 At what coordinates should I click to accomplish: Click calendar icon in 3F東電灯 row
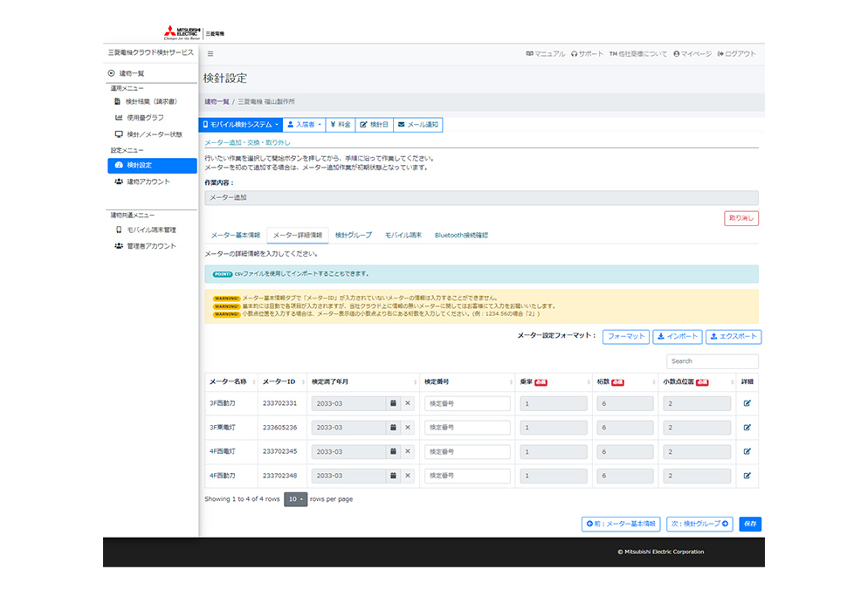tap(393, 428)
